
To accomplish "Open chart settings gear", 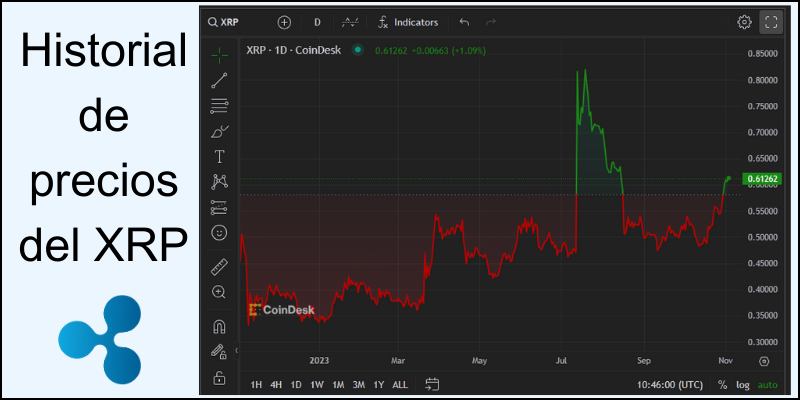I will click(744, 22).
